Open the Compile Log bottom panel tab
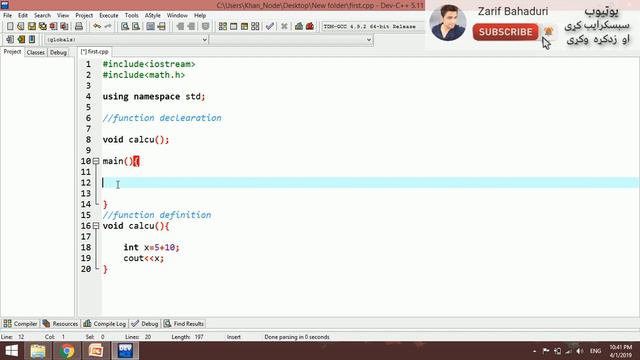The height and width of the screenshot is (360, 640). click(104, 324)
